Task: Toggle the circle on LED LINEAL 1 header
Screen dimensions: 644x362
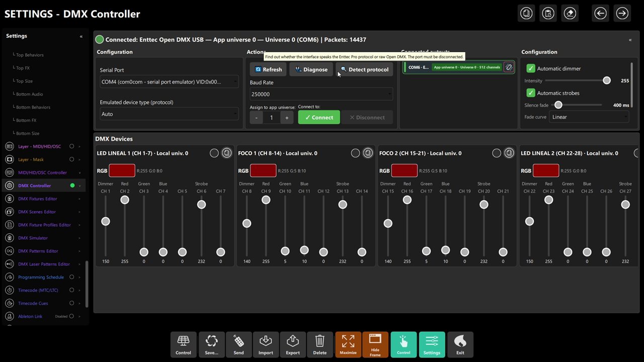Action: [214, 153]
